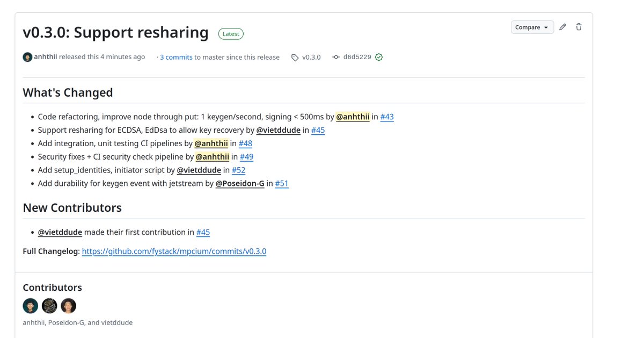Click the commit icon beside d6d5229
The height and width of the screenshot is (338, 644).
(336, 57)
